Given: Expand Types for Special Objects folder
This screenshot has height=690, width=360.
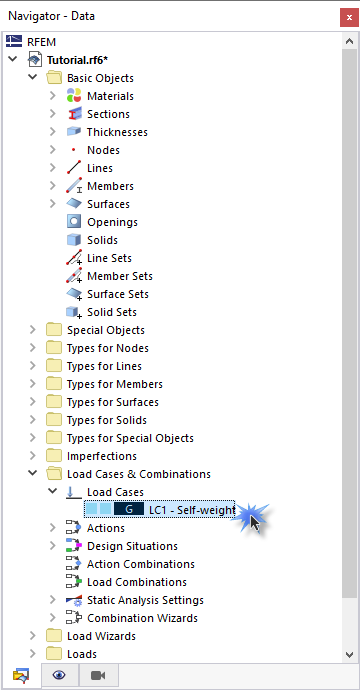Looking at the screenshot, I should (x=33, y=438).
